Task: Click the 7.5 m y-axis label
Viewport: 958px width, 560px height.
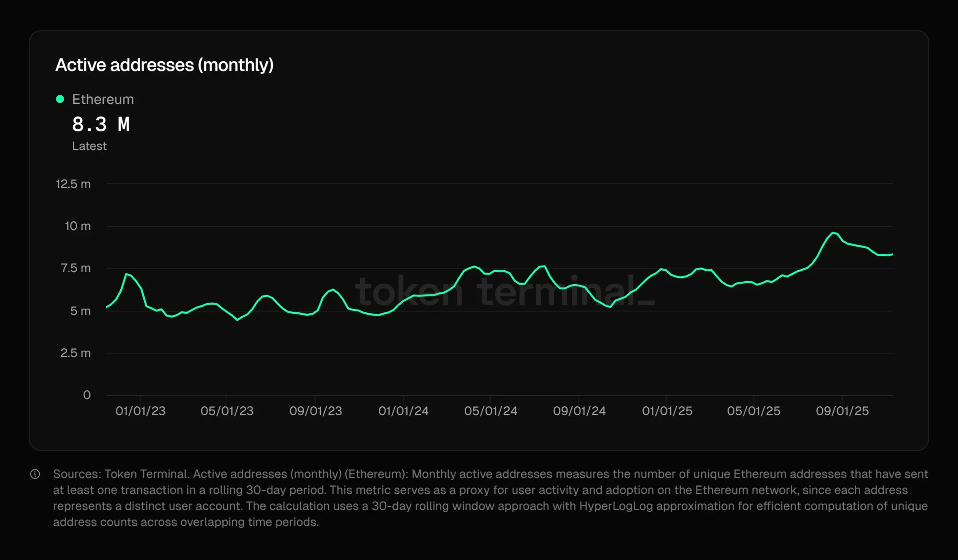Action: pyautogui.click(x=75, y=268)
